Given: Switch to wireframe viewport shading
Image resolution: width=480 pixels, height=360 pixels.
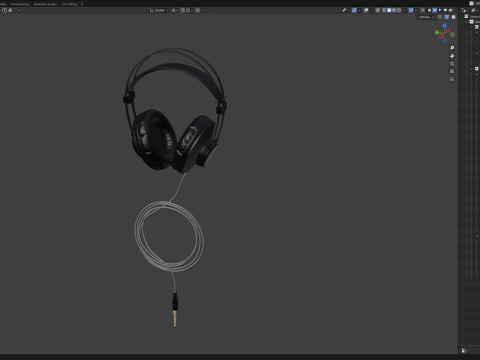Looking at the screenshot, I should pyautogui.click(x=384, y=10).
